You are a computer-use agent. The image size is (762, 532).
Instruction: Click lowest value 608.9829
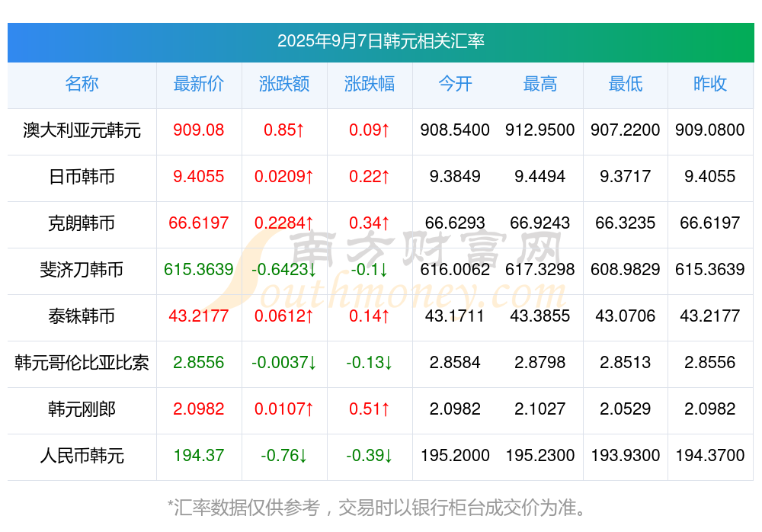(626, 269)
